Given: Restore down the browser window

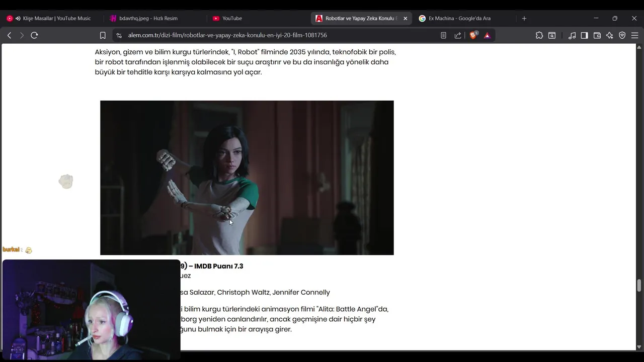Looking at the screenshot, I should coord(615,18).
